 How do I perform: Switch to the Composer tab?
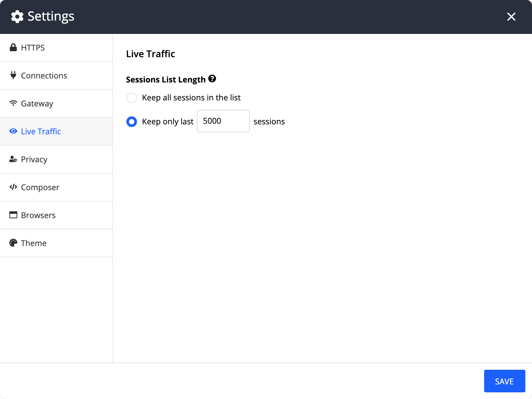(56, 187)
